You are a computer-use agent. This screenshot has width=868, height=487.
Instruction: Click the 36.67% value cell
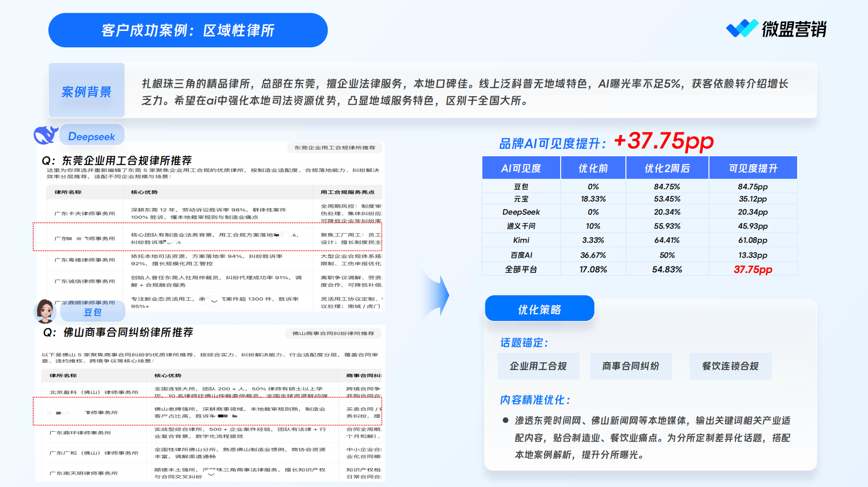point(593,255)
